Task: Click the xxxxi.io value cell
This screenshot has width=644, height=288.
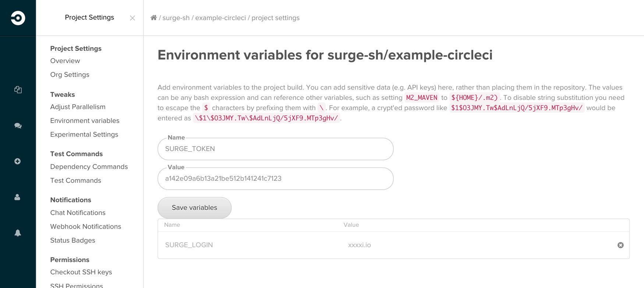Action: (x=360, y=245)
